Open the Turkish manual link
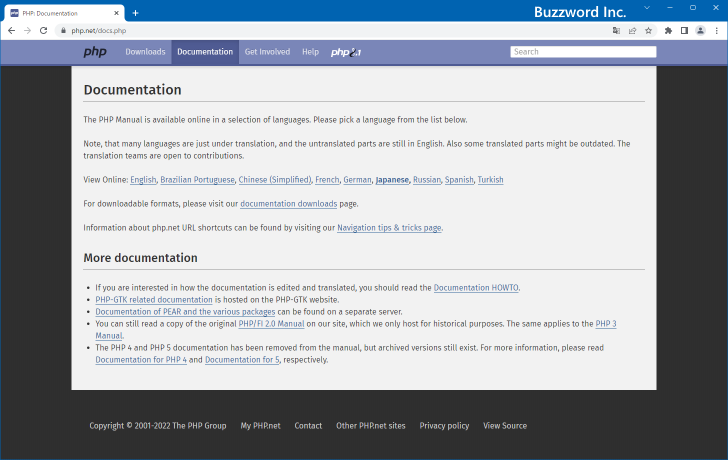The image size is (728, 460). click(490, 180)
